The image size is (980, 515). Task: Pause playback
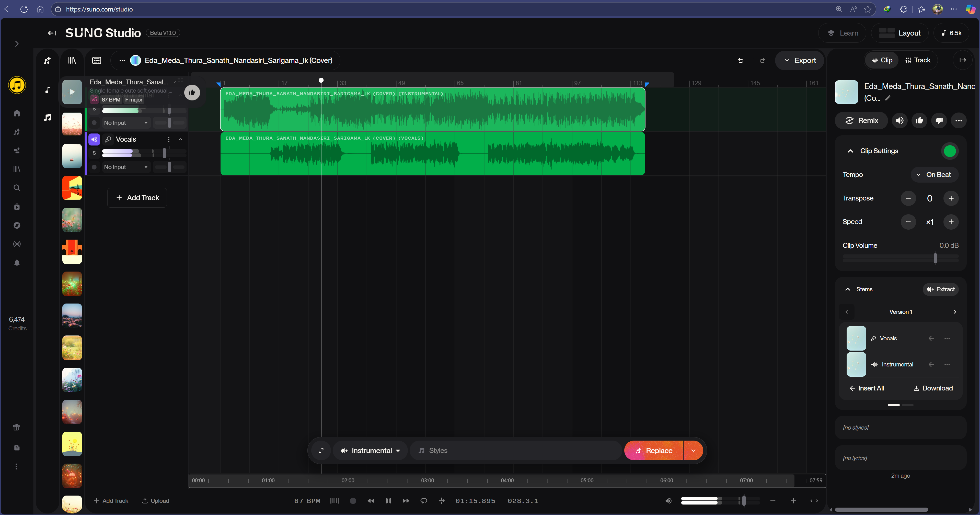pyautogui.click(x=388, y=501)
